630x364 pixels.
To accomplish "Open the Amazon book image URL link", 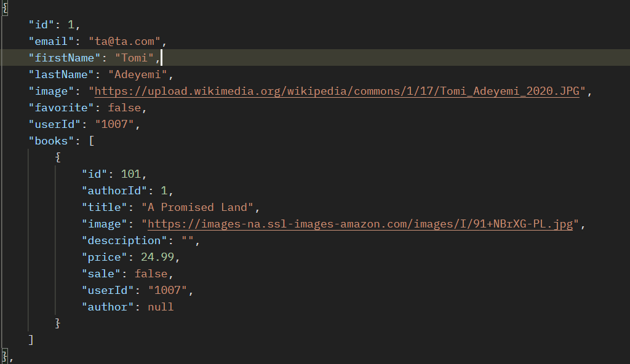I will [x=360, y=224].
